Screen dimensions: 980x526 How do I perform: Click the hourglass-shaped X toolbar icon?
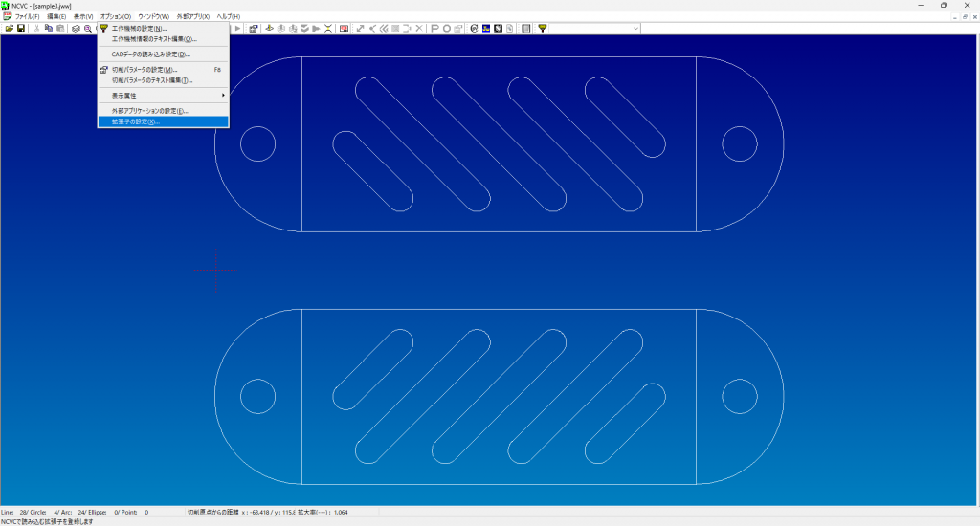[x=328, y=28]
